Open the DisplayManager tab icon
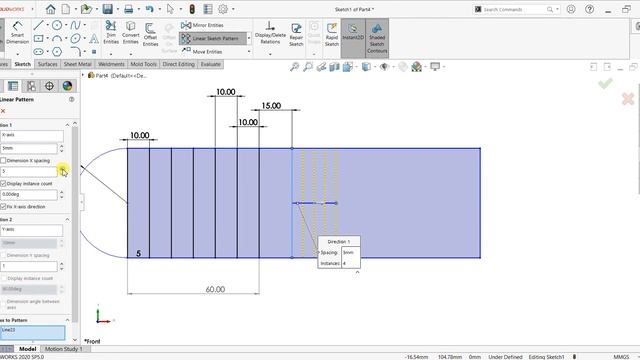The width and height of the screenshot is (640, 360). pos(67,86)
